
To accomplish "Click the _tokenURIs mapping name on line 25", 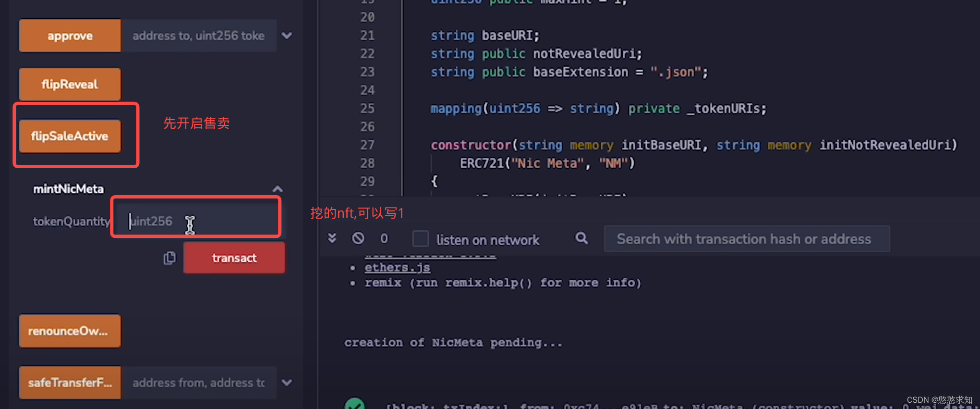I will point(723,109).
